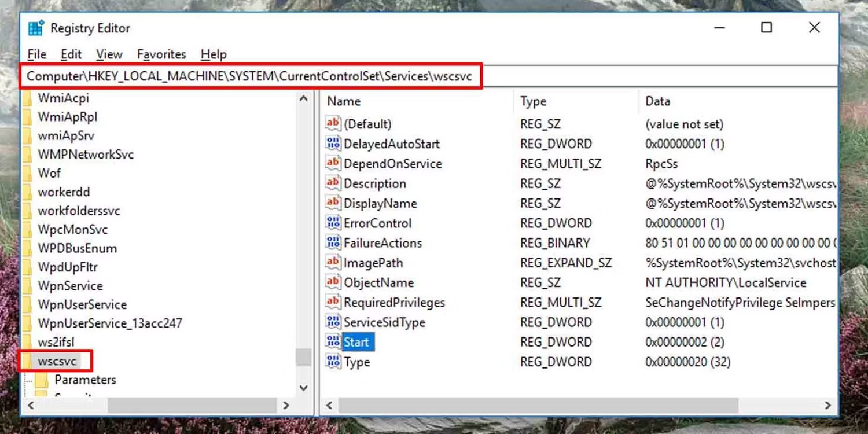This screenshot has height=434, width=868.
Task: Click tree pane horizontal scroll left arrow
Action: (x=31, y=406)
